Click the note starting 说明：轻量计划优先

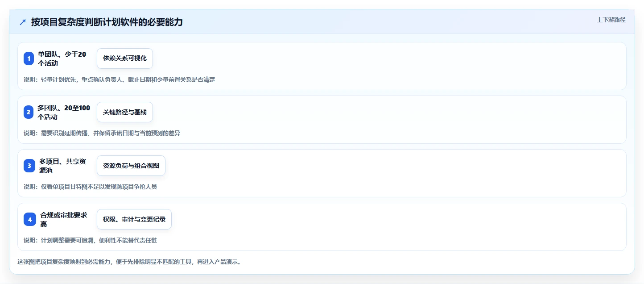pos(120,79)
